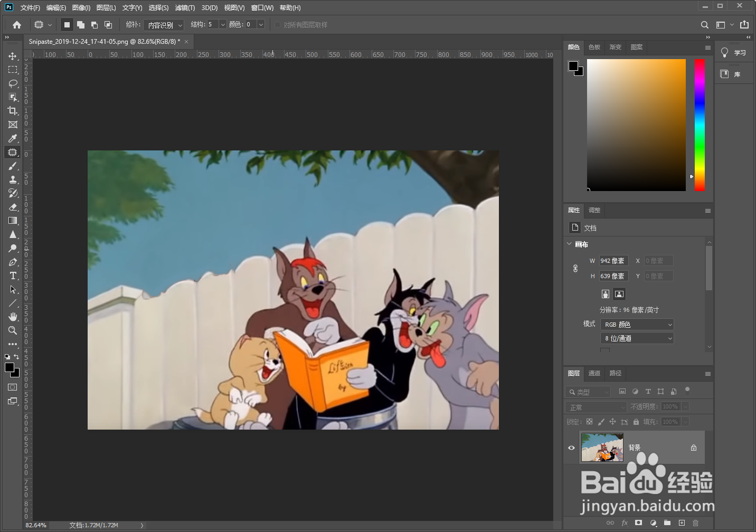Screen dimensions: 756x532
Task: Pick a hue on the spectrum slider
Action: pyautogui.click(x=700, y=125)
